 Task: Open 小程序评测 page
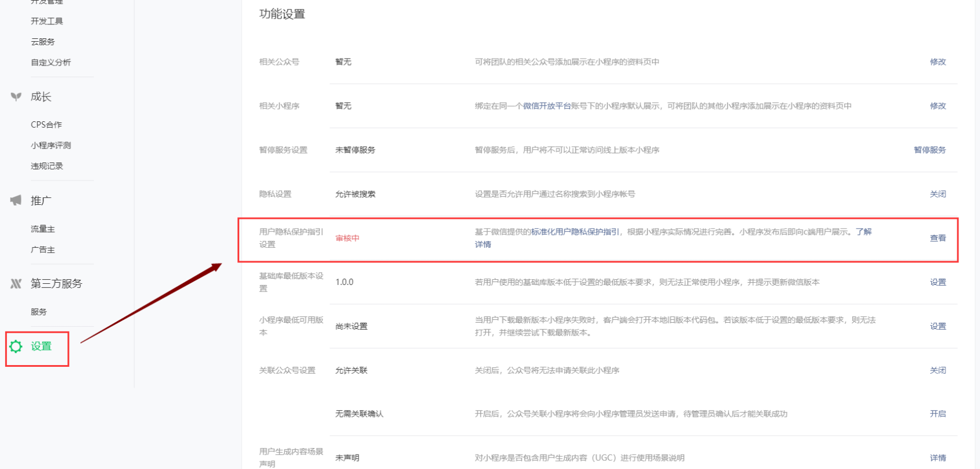tap(51, 146)
